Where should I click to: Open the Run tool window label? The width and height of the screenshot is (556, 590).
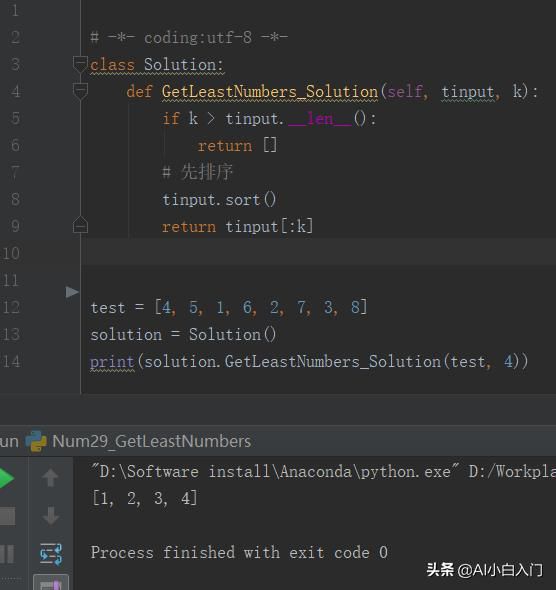coord(8,441)
